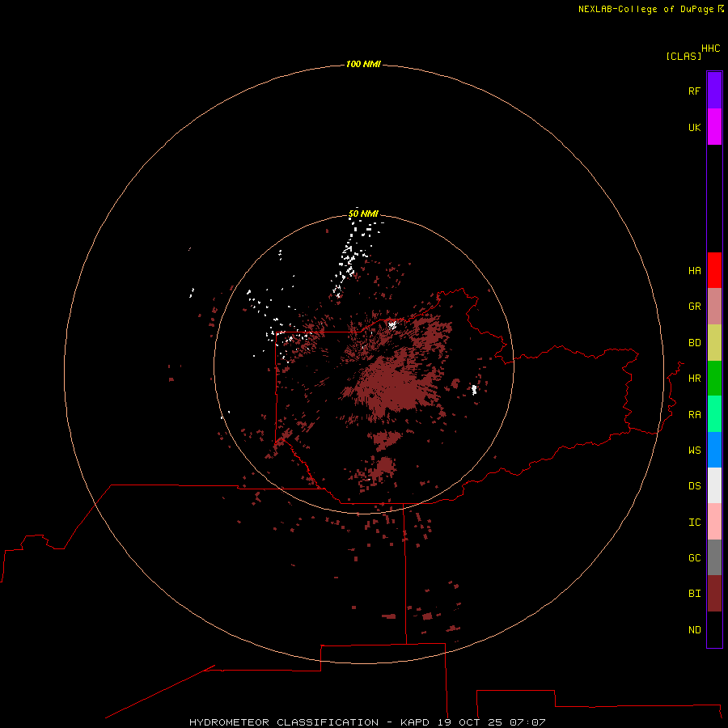Click the ND black legend swatch
Viewport: 728px width, 728px height.
coord(714,629)
